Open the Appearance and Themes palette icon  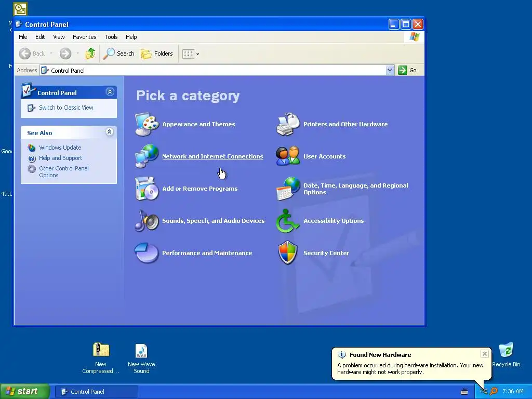tap(147, 124)
